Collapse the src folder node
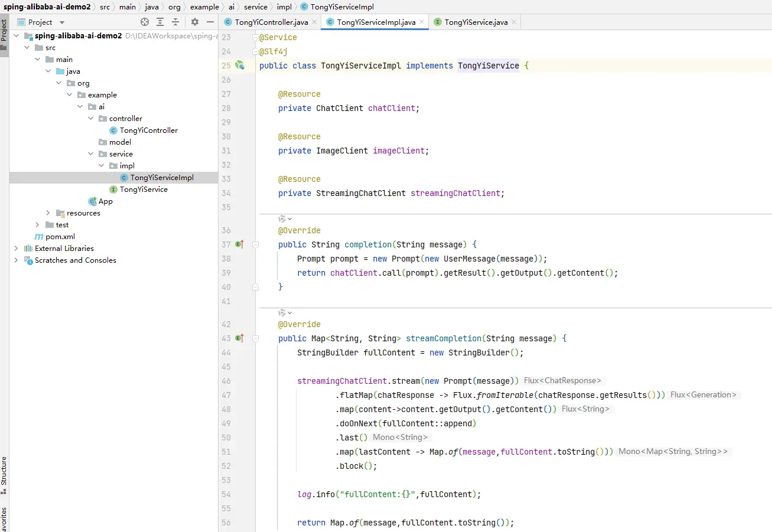772x532 pixels. click(x=27, y=48)
